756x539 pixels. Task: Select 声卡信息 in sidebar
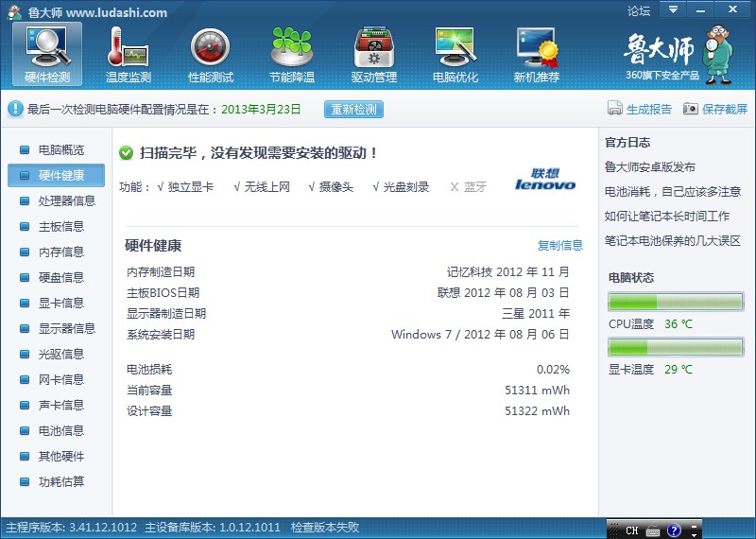56,406
